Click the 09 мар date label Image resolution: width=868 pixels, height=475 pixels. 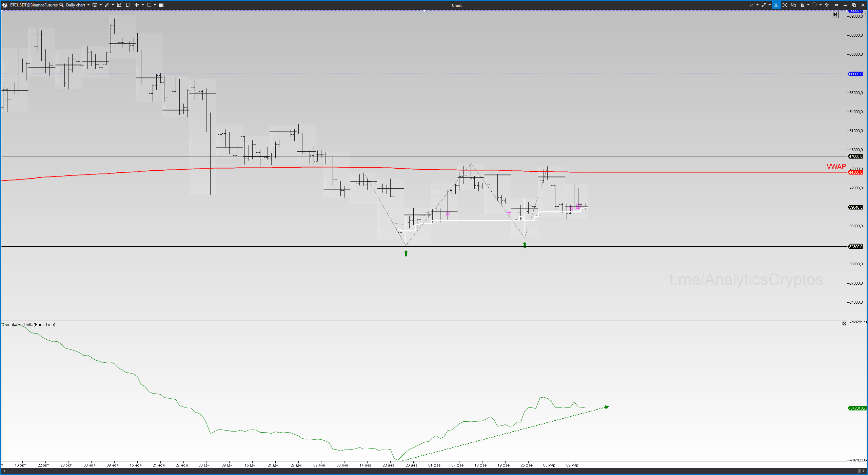(572, 465)
